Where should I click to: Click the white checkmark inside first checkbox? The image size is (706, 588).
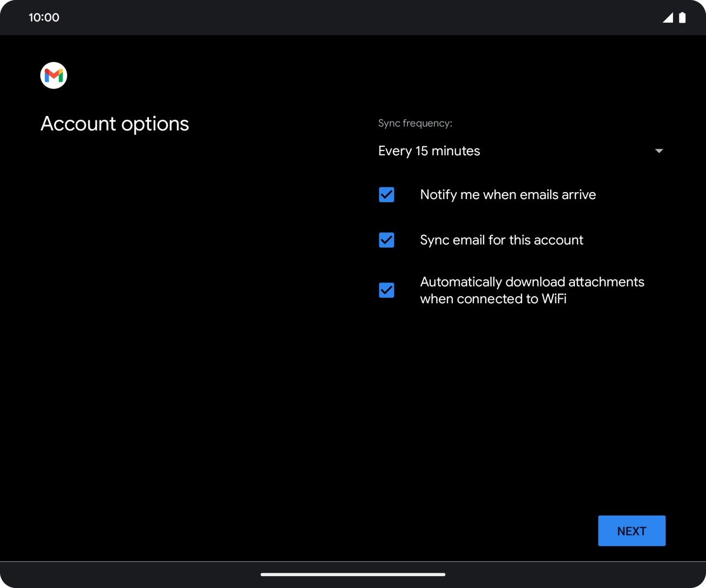386,194
